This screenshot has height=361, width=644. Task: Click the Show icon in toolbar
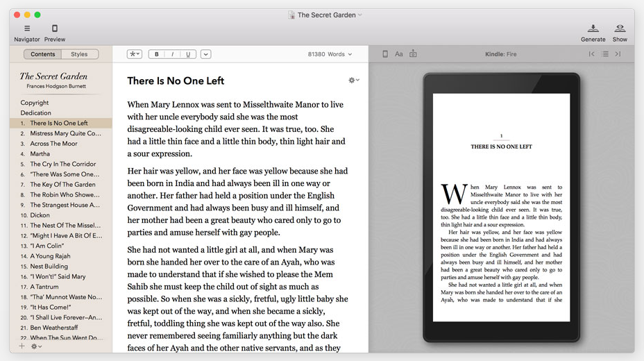[x=620, y=28]
